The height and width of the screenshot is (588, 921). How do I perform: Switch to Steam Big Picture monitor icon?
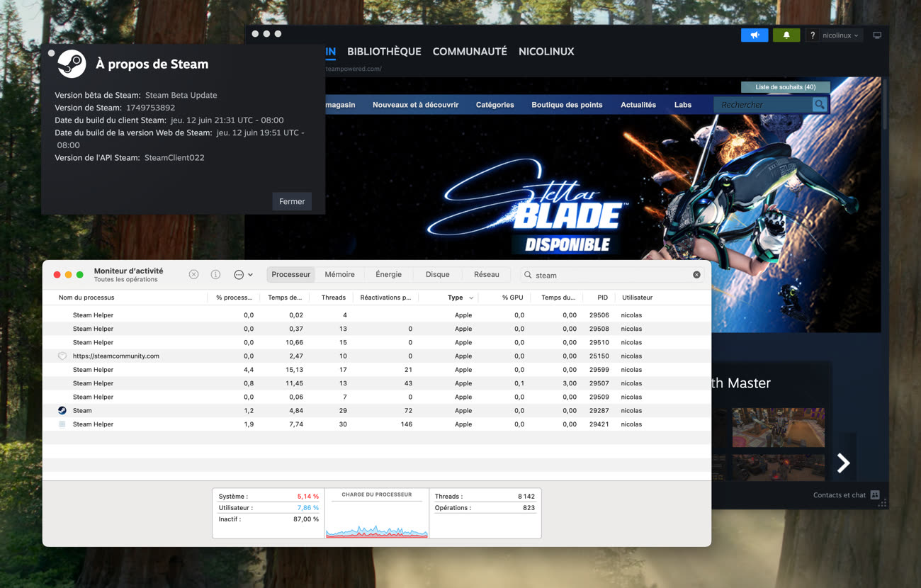pos(877,35)
